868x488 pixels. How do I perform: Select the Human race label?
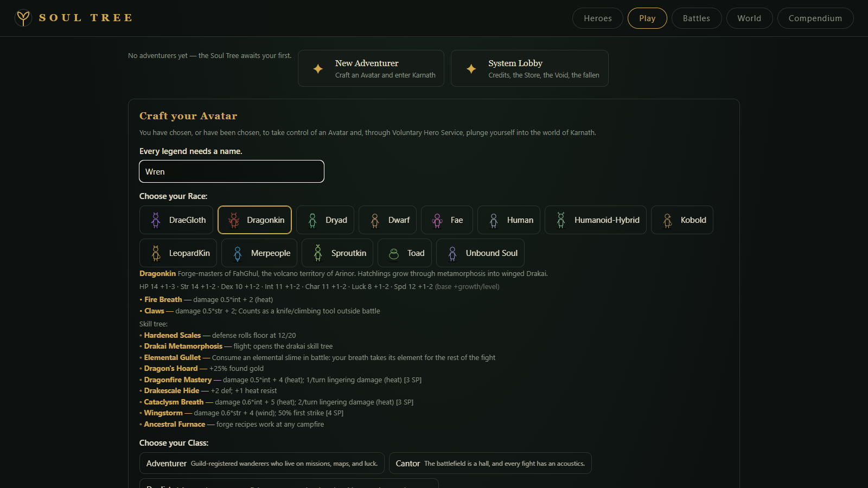(520, 220)
